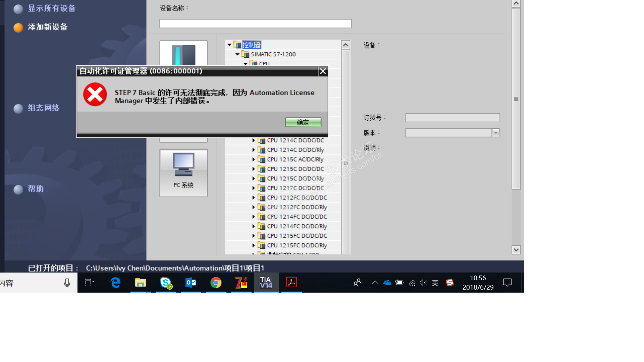The height and width of the screenshot is (362, 644).
Task: Collapse the 控制器 tree node
Action: coord(229,45)
